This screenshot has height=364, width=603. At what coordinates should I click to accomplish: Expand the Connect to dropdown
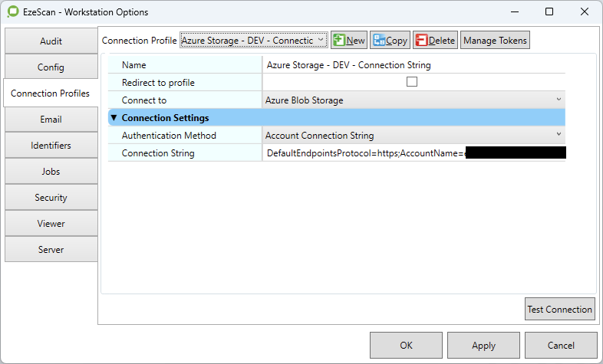(413, 100)
